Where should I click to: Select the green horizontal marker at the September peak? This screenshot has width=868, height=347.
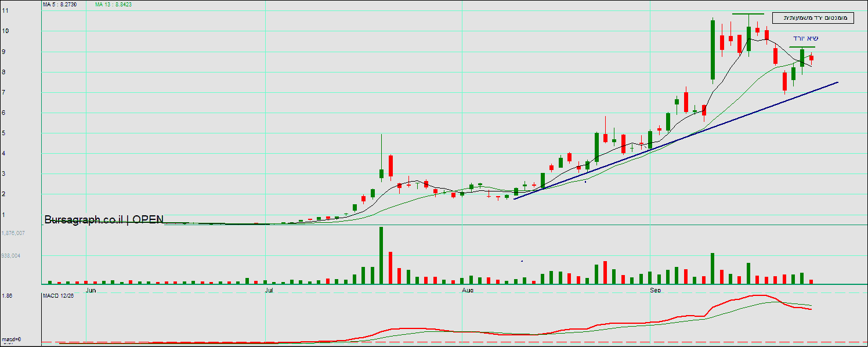(748, 13)
